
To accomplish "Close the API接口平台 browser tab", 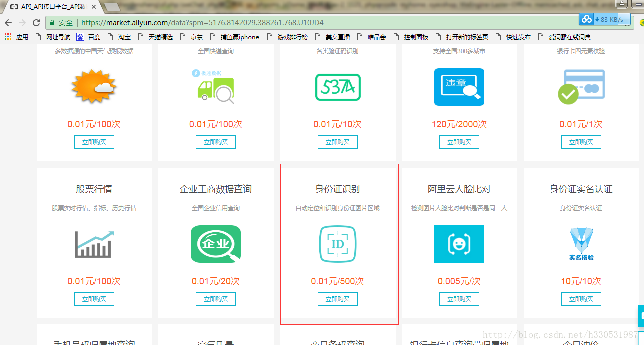I will [x=94, y=7].
